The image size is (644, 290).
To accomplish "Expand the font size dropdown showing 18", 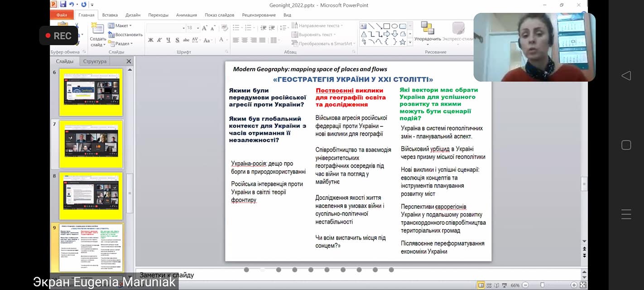I will (x=197, y=28).
